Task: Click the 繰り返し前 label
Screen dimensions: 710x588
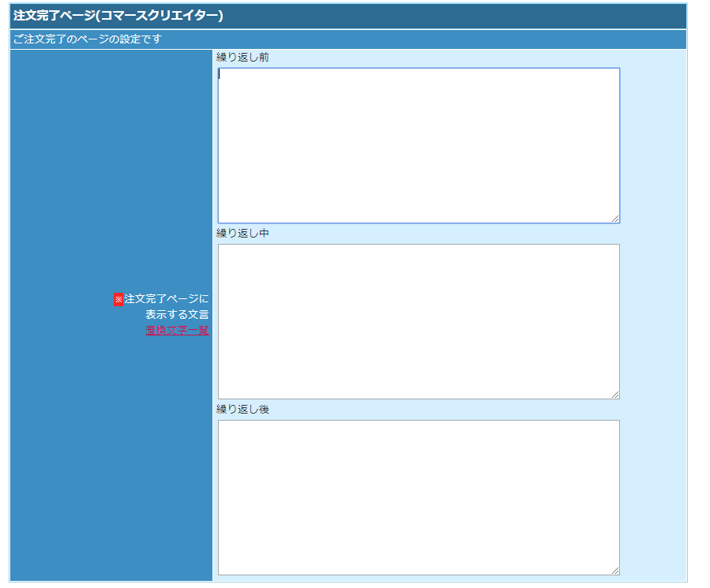Action: click(x=242, y=57)
